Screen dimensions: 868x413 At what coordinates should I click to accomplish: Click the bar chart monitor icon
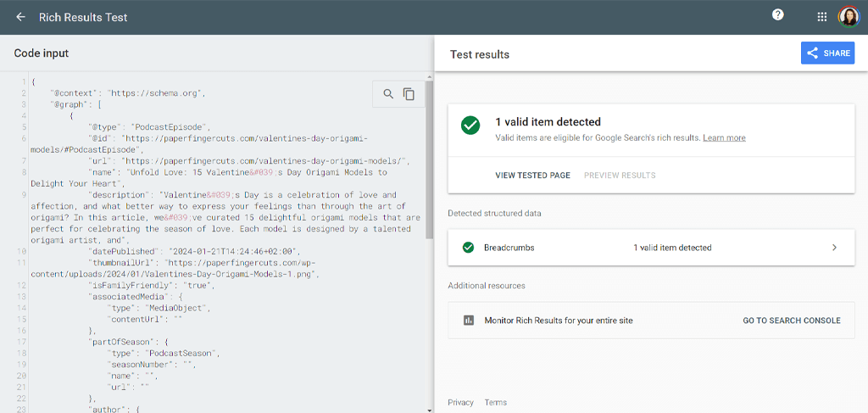468,320
